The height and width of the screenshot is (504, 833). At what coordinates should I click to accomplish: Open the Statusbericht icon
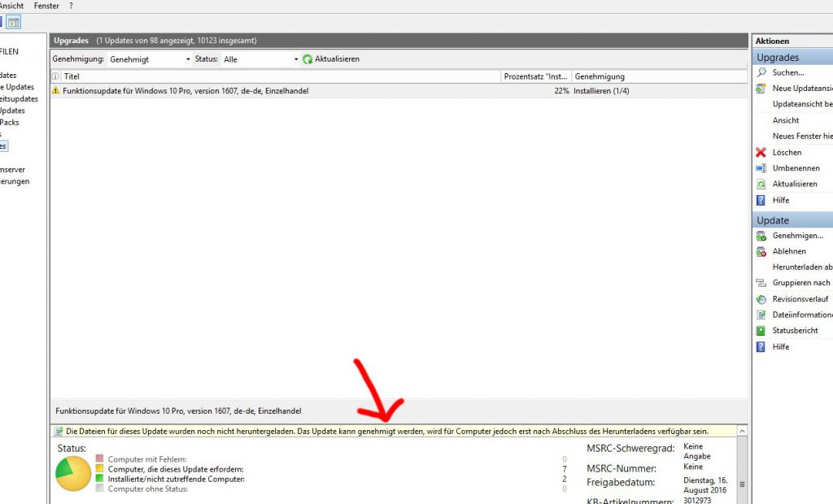tap(761, 331)
